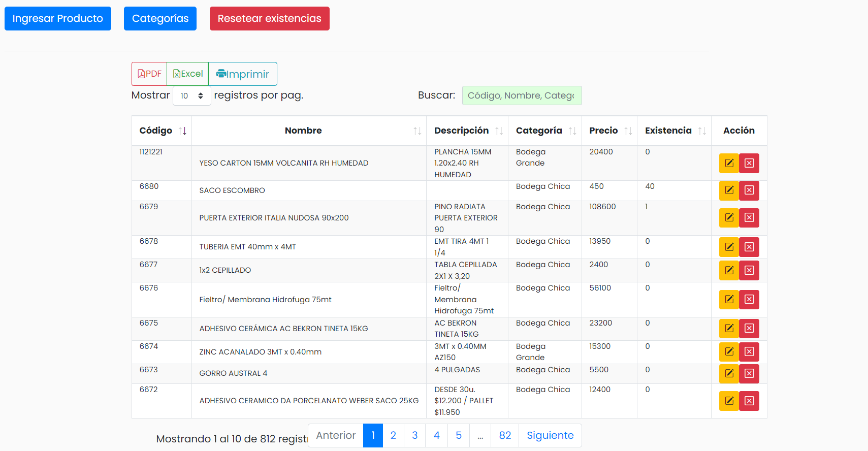
Task: Sort by Existencia column header
Action: coord(674,131)
